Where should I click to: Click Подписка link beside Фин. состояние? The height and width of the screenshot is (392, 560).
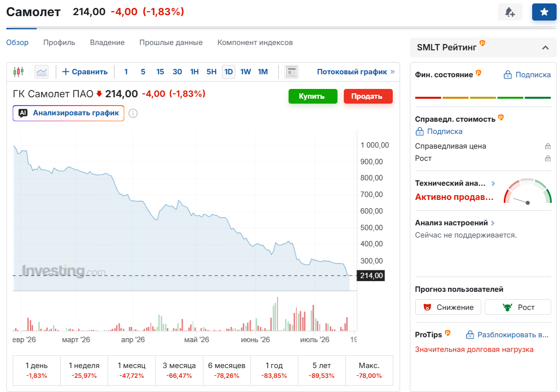click(527, 75)
